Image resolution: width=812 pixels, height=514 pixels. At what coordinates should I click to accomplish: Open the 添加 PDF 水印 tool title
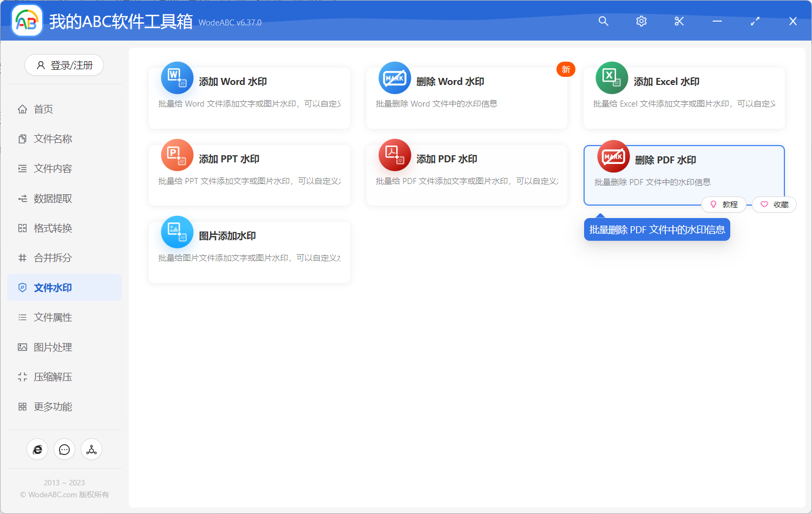(x=447, y=159)
